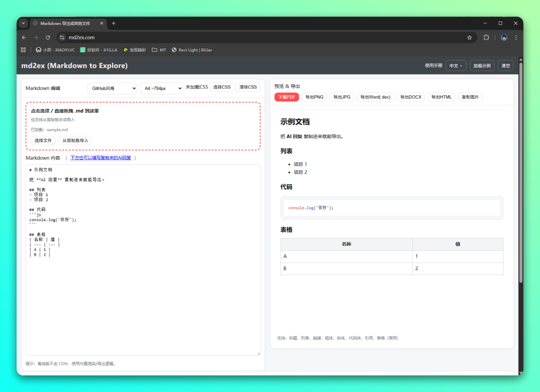Bookmark this page with star icon

pyautogui.click(x=469, y=37)
